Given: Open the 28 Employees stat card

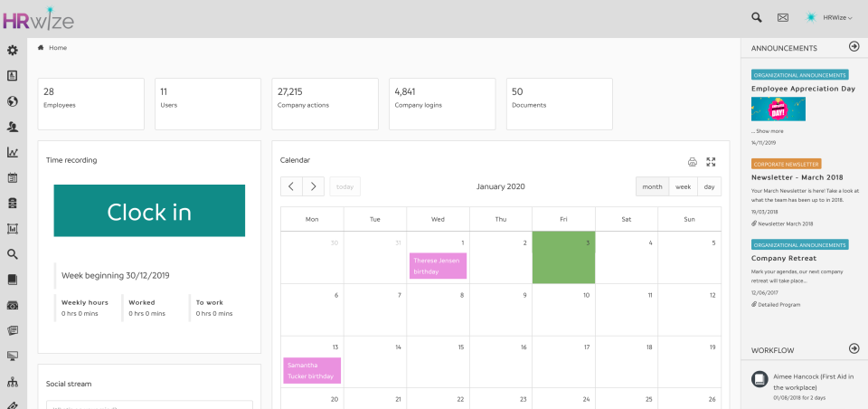Looking at the screenshot, I should [90, 104].
